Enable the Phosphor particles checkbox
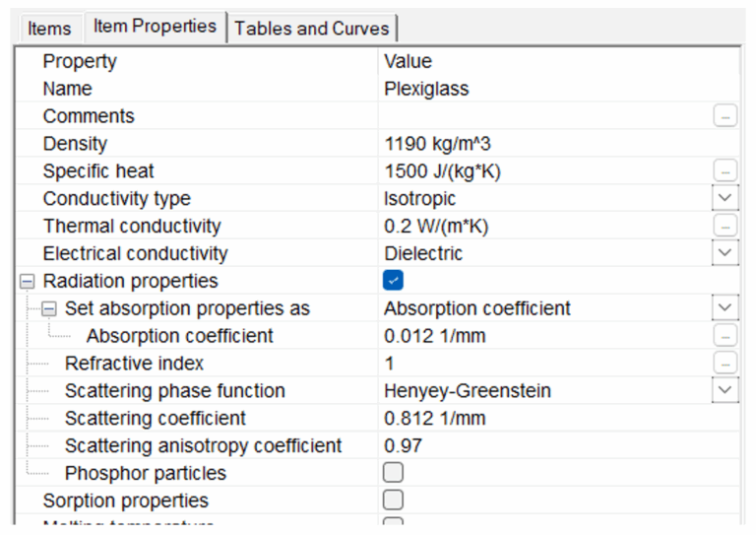This screenshot has width=756, height=535. (393, 473)
